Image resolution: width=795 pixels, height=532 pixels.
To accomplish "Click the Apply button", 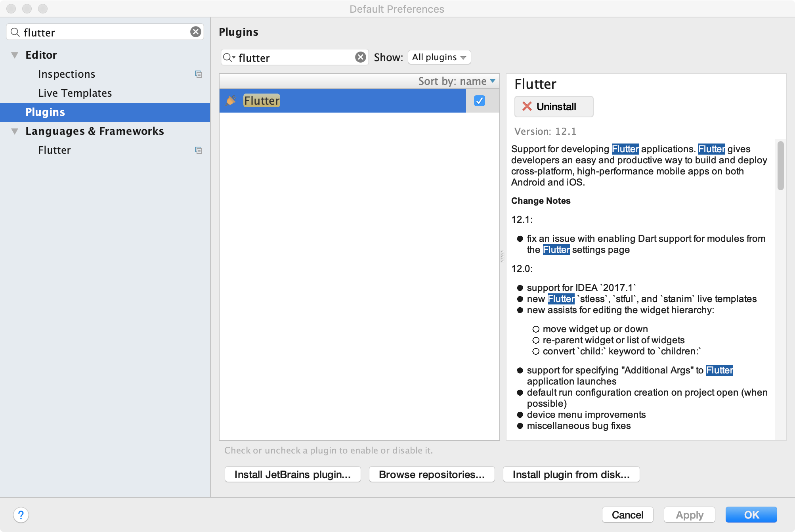I will pyautogui.click(x=690, y=515).
